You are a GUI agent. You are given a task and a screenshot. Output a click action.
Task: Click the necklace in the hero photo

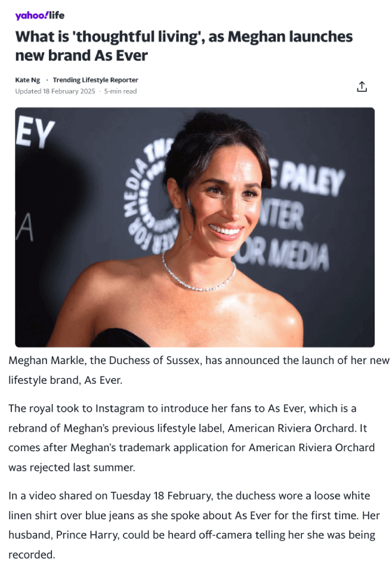(x=199, y=273)
